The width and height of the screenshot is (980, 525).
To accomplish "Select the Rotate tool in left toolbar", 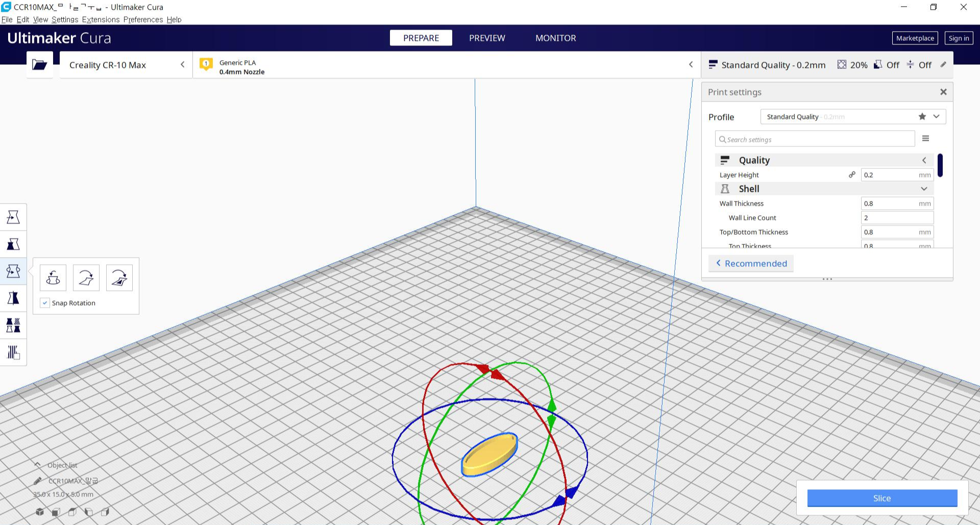I will [13, 271].
